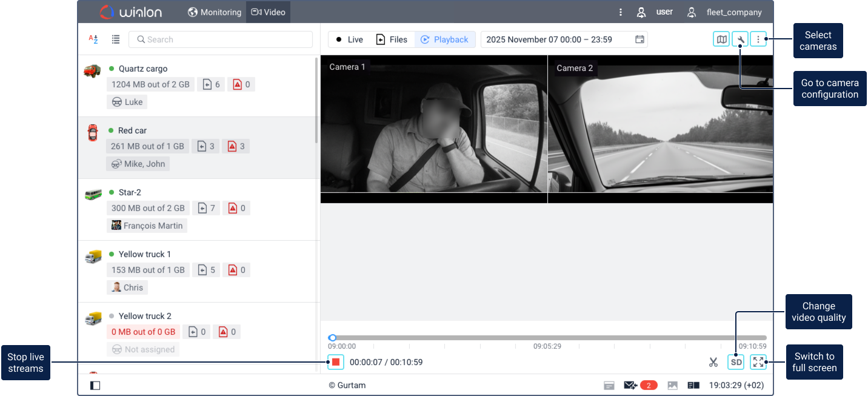Select the Video tab
868x396 pixels.
pos(268,12)
